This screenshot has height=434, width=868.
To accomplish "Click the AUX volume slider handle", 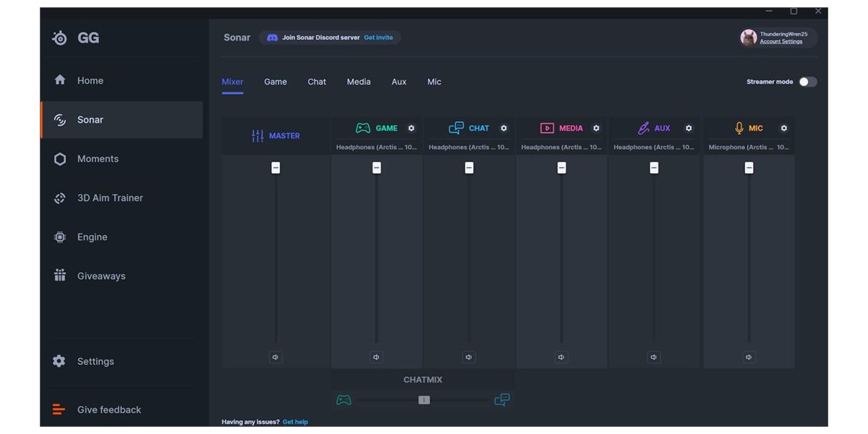I will click(x=654, y=168).
